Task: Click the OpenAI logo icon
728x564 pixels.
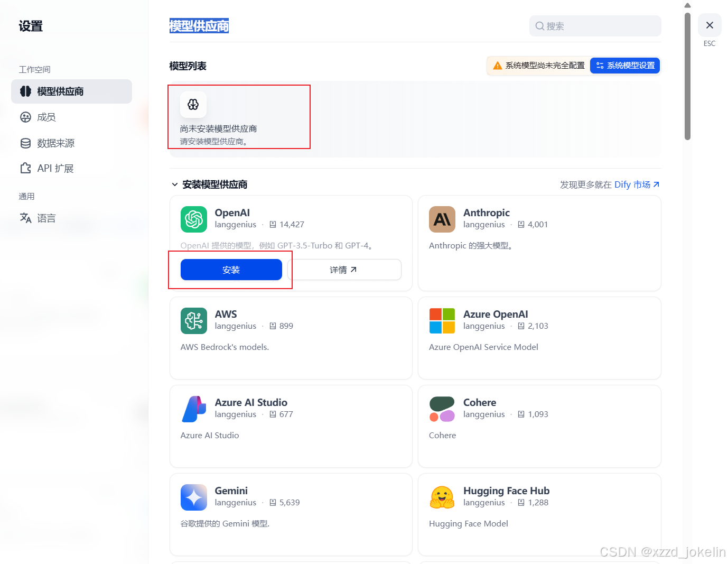Action: (x=194, y=219)
